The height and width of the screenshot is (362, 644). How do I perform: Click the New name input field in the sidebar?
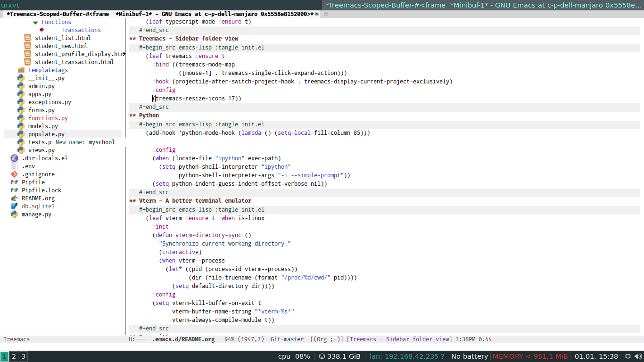click(x=101, y=142)
